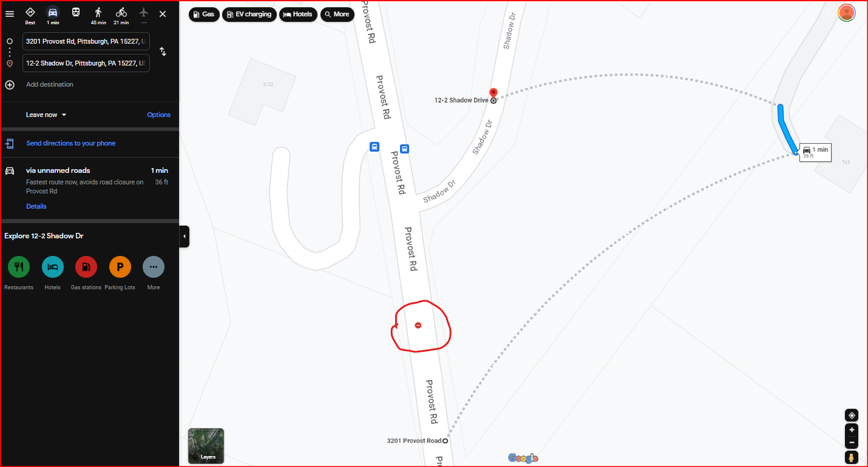The width and height of the screenshot is (868, 467).
Task: Edit the 3201 Provost Rd starting point field
Action: coord(86,41)
